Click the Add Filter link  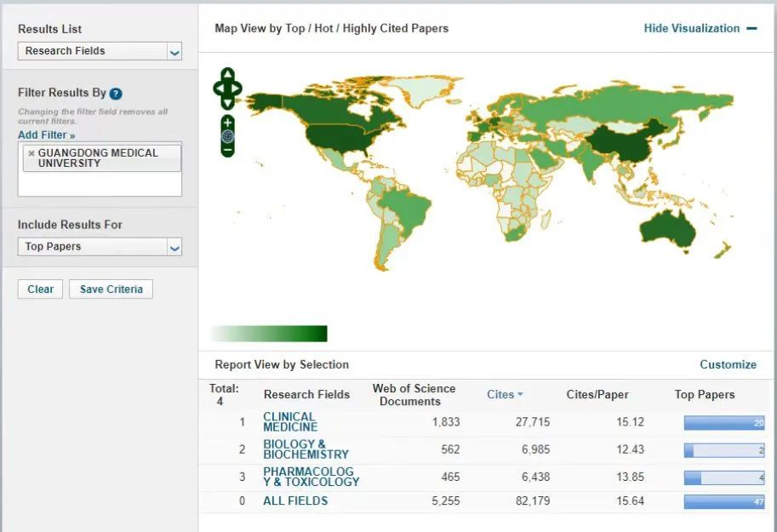coord(46,134)
